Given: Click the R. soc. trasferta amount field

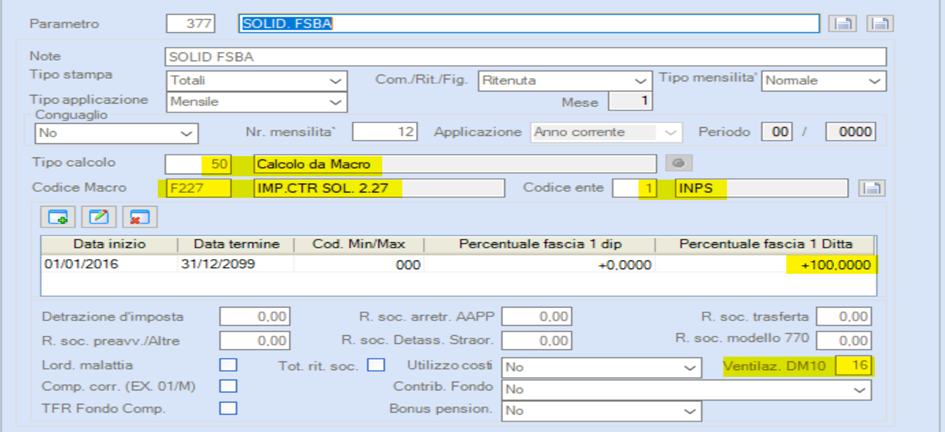Looking at the screenshot, I should click(x=844, y=316).
